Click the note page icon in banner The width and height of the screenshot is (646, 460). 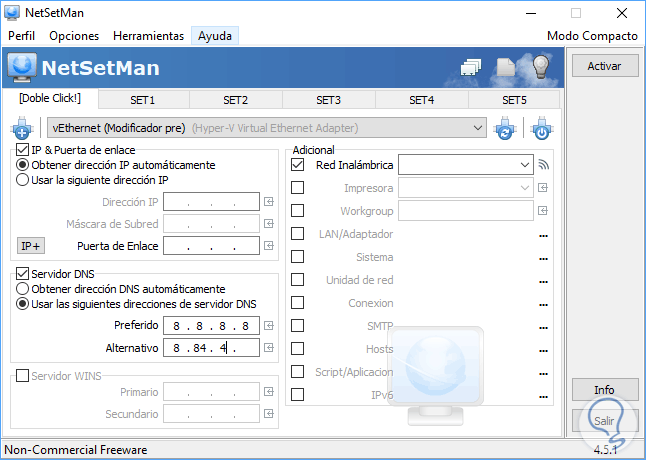point(506,67)
